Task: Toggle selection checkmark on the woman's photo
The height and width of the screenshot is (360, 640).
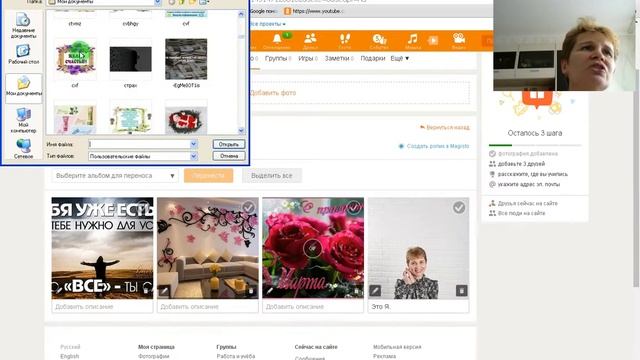Action: (x=459, y=208)
